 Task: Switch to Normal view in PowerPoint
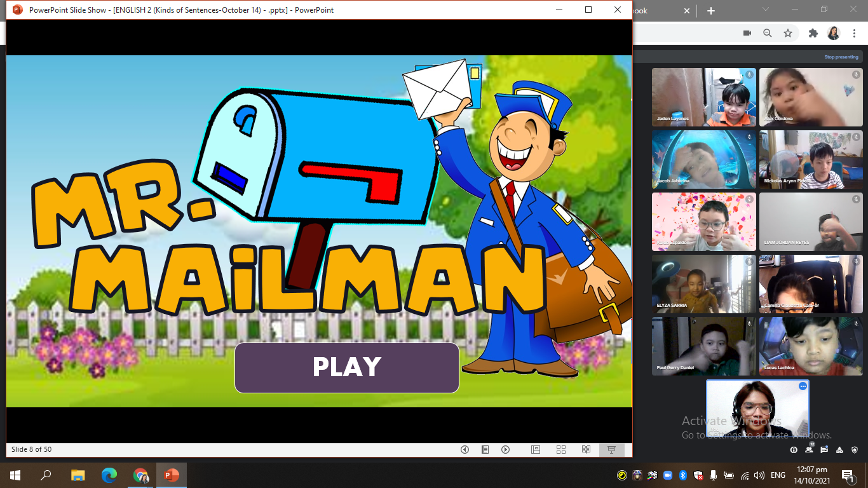pos(536,450)
